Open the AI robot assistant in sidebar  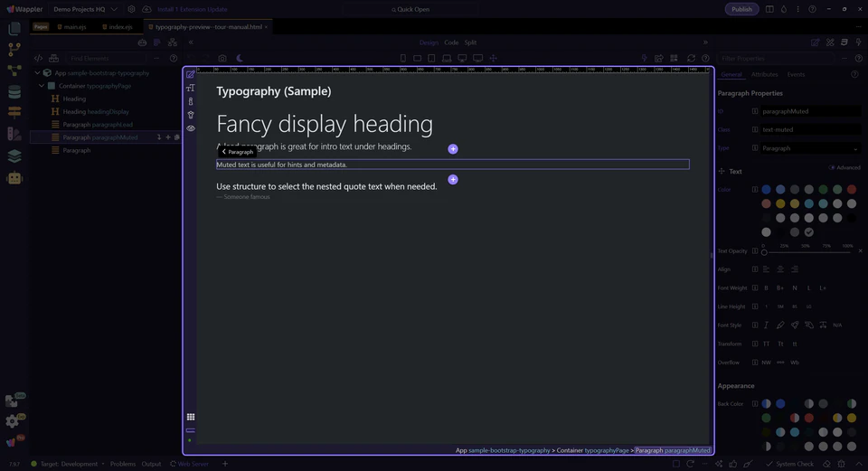14,178
